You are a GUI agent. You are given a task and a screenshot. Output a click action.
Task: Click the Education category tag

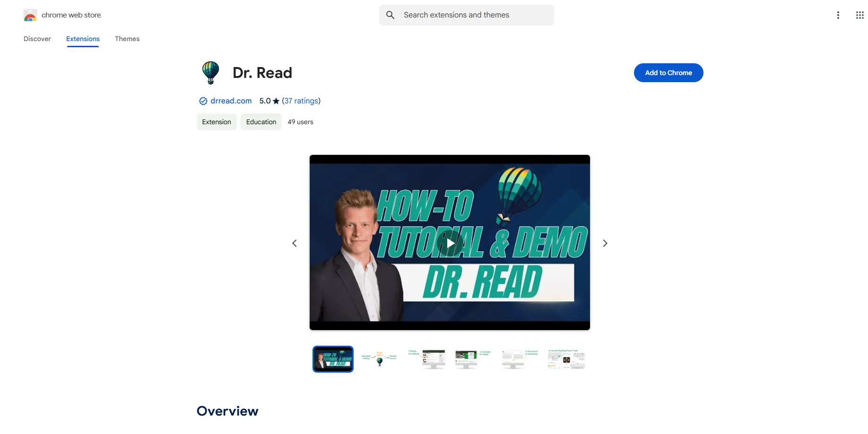pos(260,121)
